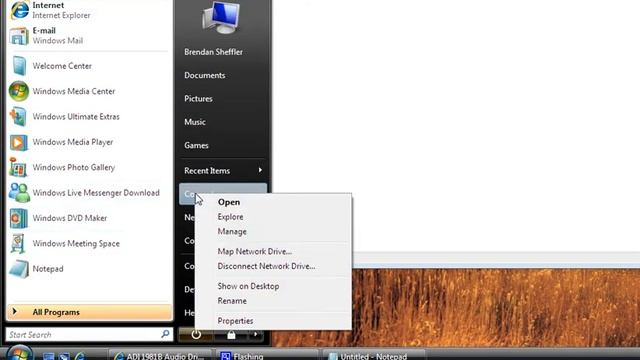Click the user computer picture icon
The height and width of the screenshot is (360, 640).
(x=221, y=17)
